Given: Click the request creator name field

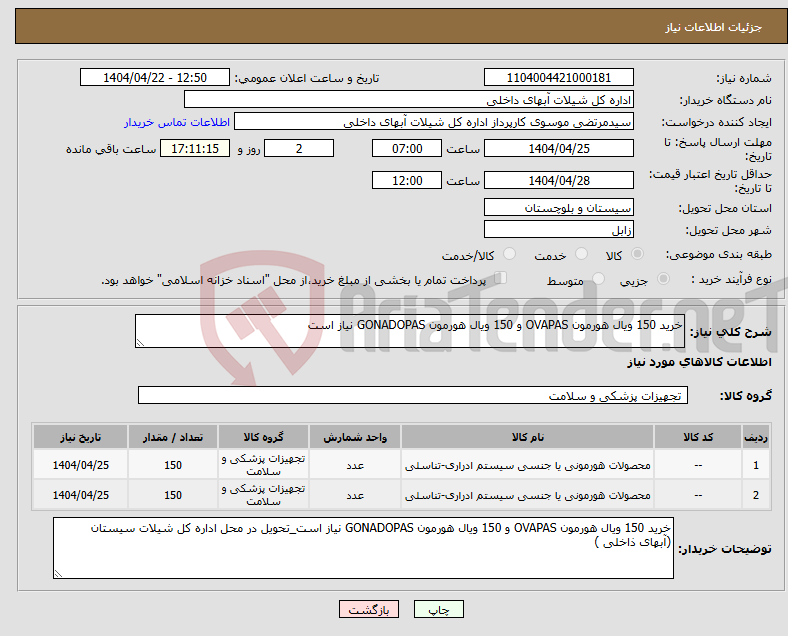Looking at the screenshot, I should (434, 122).
